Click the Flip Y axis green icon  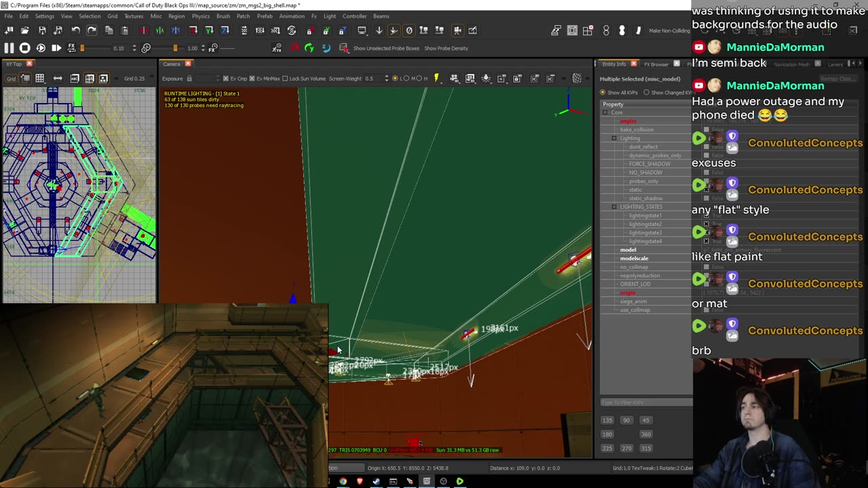click(159, 30)
